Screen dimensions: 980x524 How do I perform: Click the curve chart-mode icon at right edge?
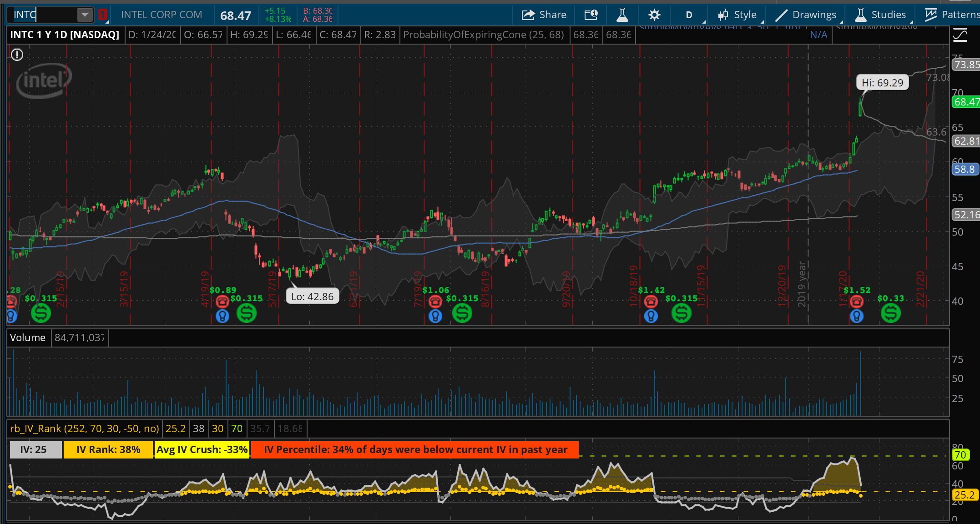click(960, 35)
